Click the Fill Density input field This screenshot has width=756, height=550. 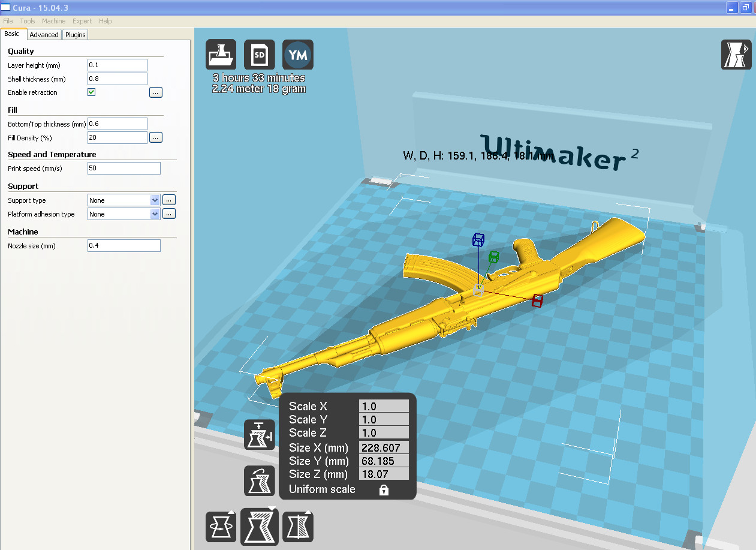pos(118,137)
